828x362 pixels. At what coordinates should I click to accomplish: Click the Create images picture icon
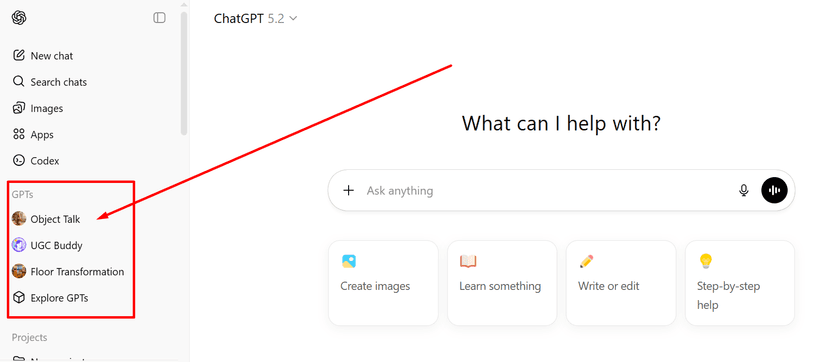(x=349, y=261)
